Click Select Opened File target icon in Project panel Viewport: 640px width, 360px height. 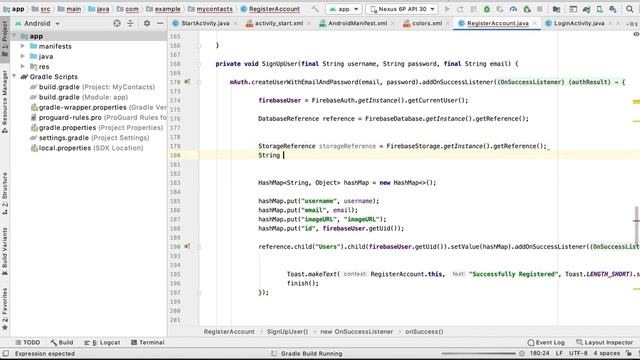click(117, 24)
